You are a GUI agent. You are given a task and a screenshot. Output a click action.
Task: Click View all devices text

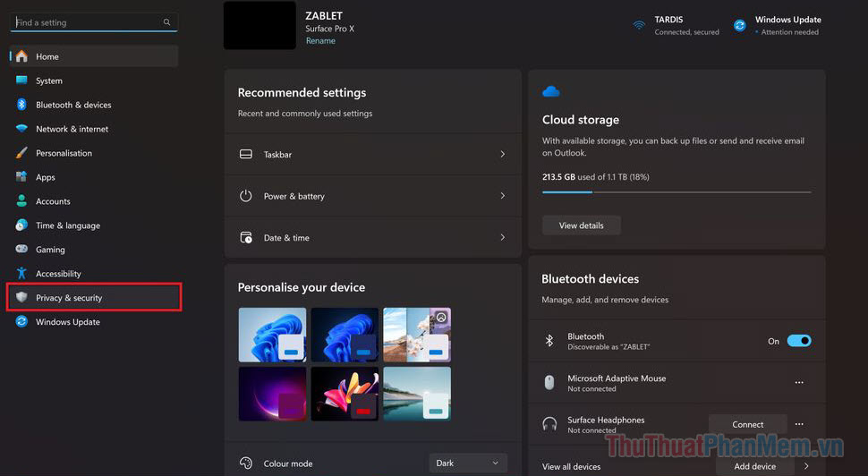tap(571, 466)
